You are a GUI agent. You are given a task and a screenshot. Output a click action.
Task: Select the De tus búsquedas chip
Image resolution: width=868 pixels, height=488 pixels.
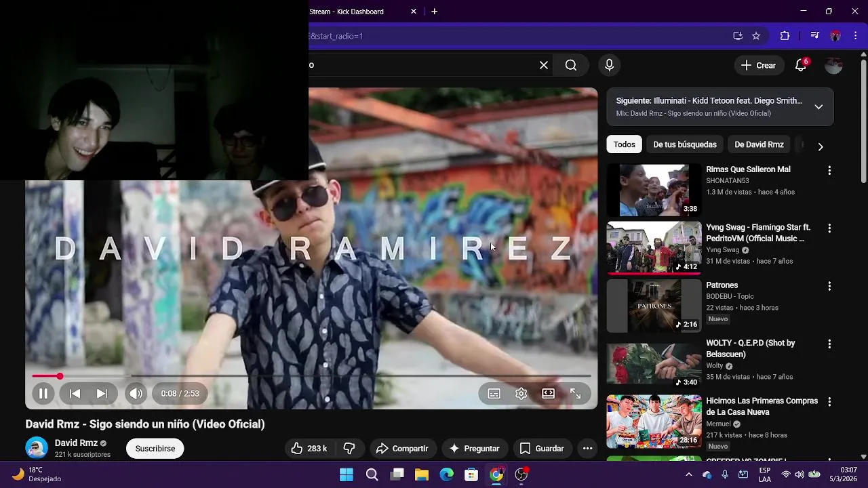tap(684, 144)
